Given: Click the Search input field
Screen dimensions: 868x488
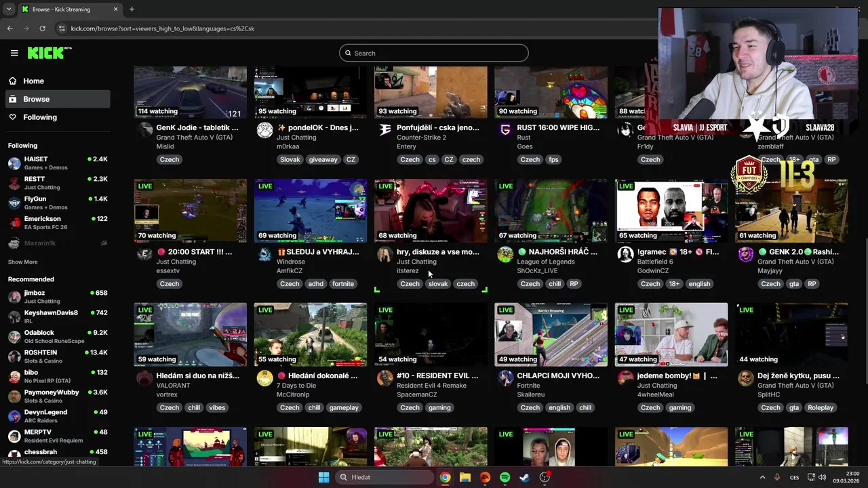Looking at the screenshot, I should pos(434,53).
